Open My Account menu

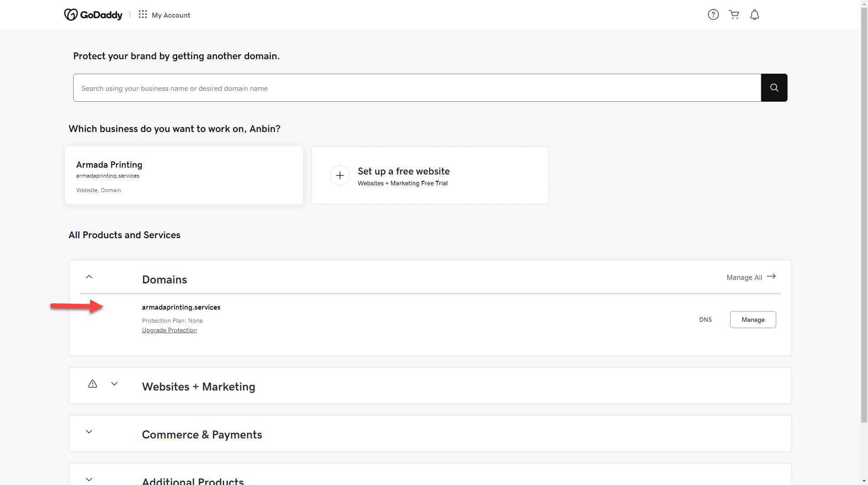(x=171, y=15)
